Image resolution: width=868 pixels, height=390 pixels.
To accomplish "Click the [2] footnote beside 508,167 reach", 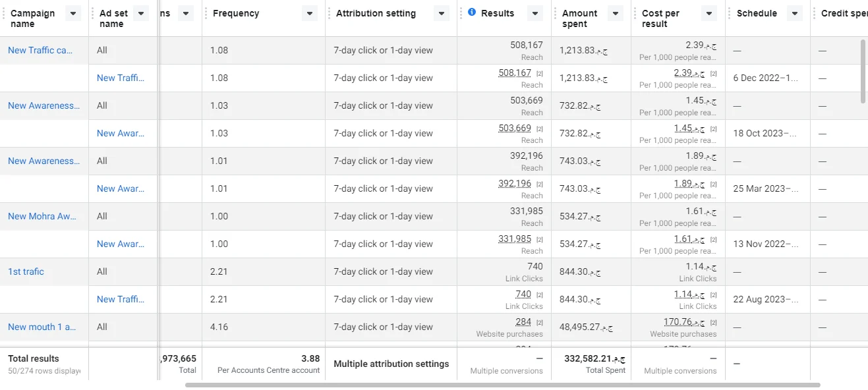I will (539, 74).
